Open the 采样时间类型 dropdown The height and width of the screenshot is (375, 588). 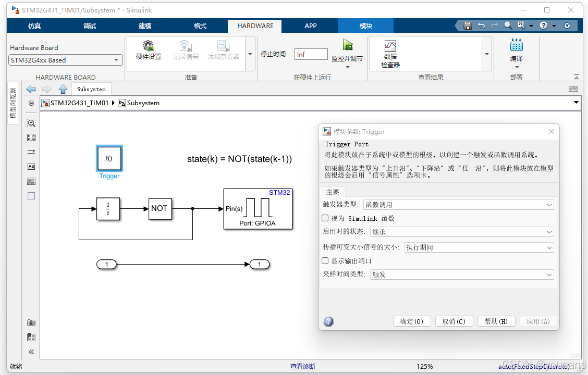462,274
